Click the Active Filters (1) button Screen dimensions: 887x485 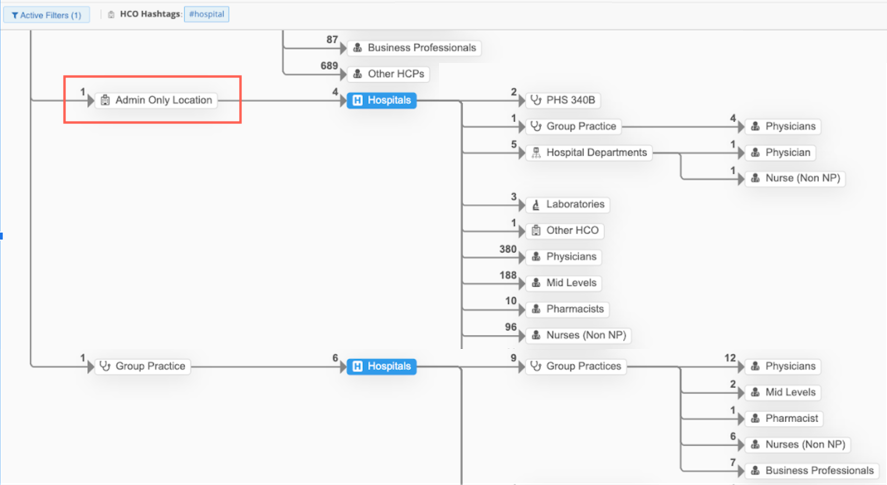(x=46, y=15)
